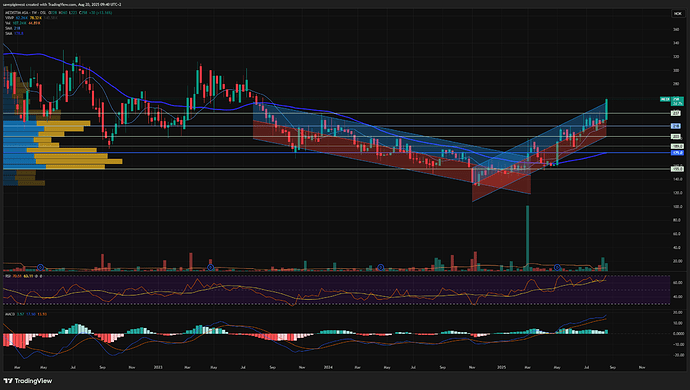Click the latest green candle at chart's right edge
This screenshot has width=690, height=390.
tap(607, 109)
